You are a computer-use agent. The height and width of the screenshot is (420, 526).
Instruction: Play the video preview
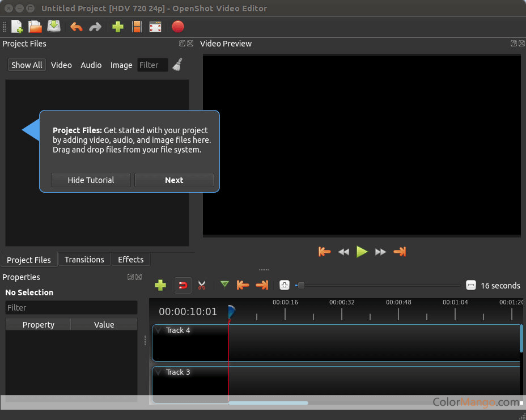pos(362,252)
